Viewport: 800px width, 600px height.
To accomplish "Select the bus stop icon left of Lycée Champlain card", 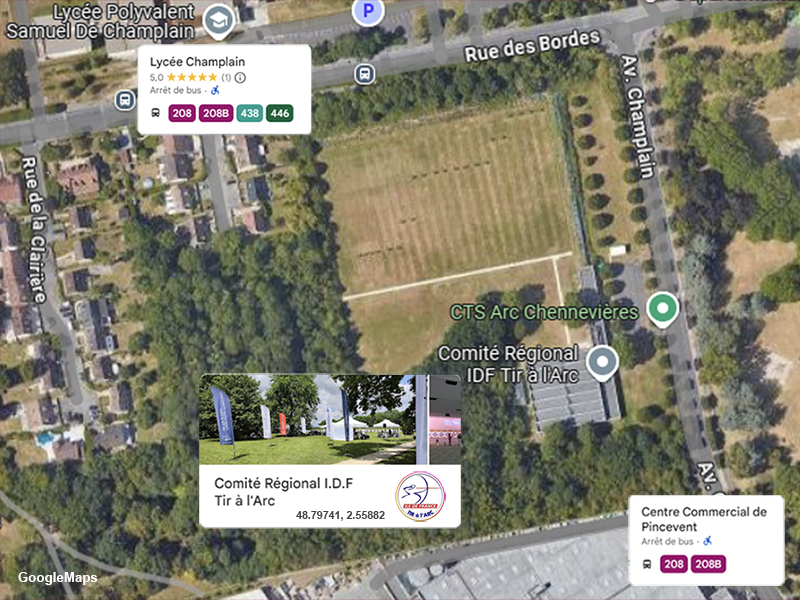I will (x=125, y=99).
